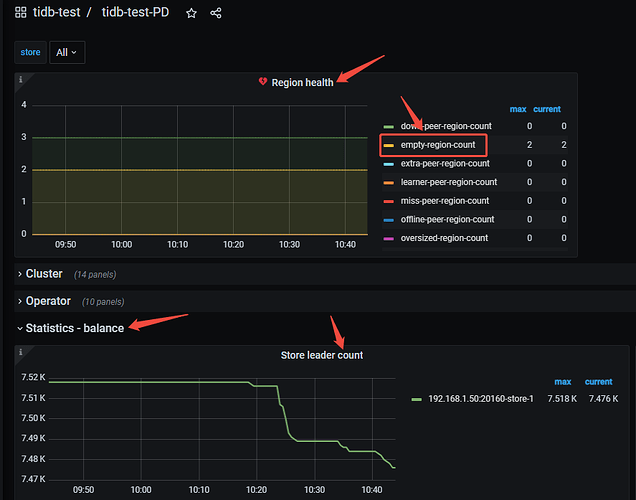Open the store variable All dropdown
This screenshot has height=500, width=636.
coord(66,51)
